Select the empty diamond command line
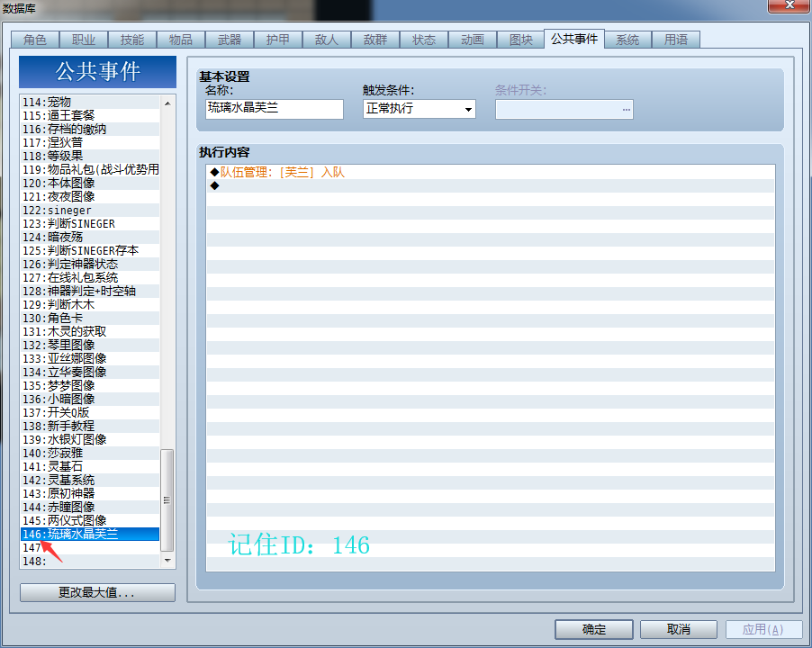This screenshot has height=648, width=812. tap(491, 185)
